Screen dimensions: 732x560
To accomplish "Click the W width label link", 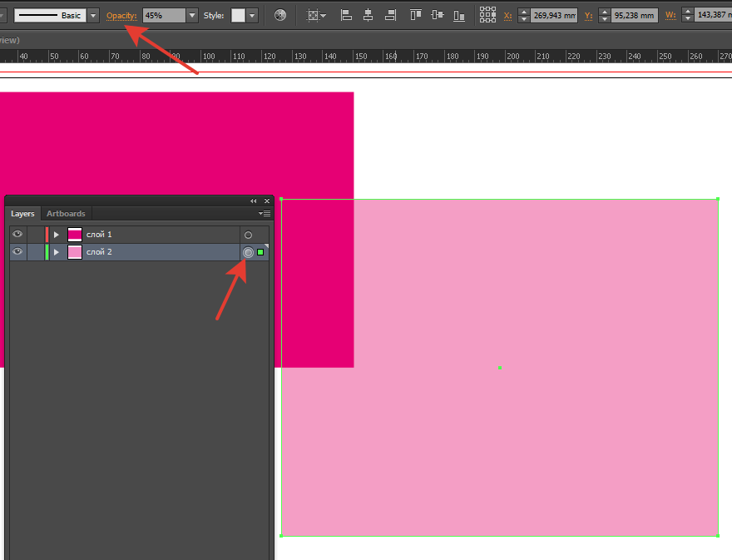I will pos(670,15).
